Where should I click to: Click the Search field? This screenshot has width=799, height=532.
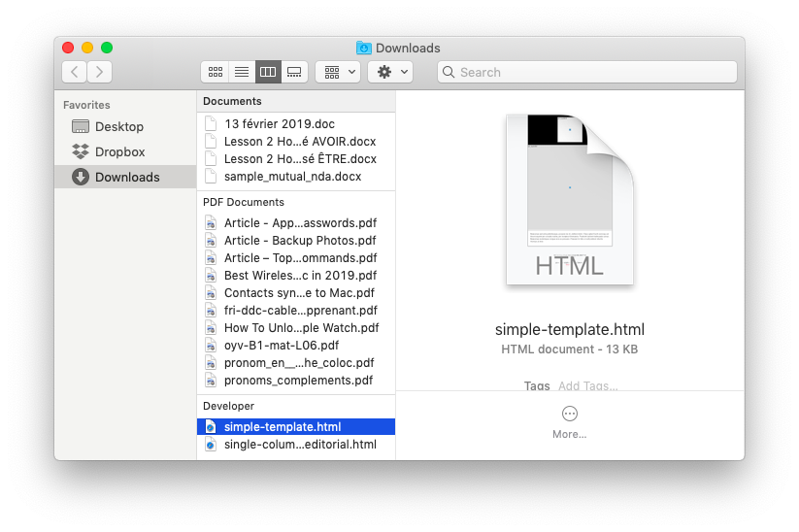tap(586, 72)
